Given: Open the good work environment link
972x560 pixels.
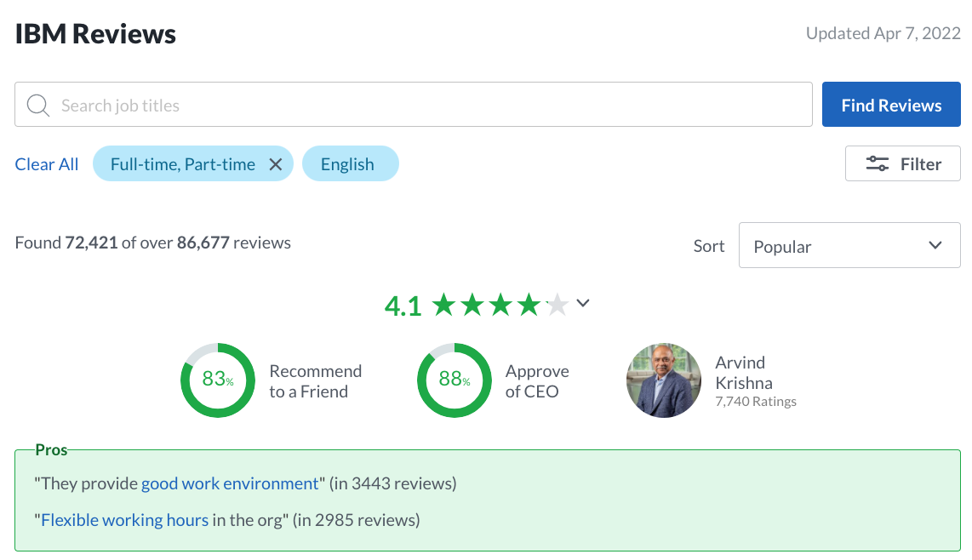Looking at the screenshot, I should (230, 483).
